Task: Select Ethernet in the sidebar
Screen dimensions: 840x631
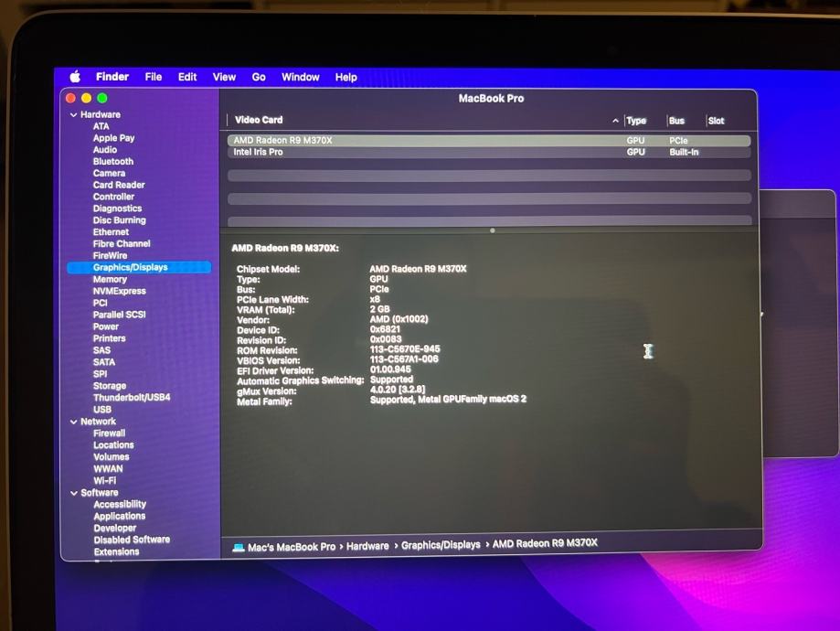Action: [111, 232]
